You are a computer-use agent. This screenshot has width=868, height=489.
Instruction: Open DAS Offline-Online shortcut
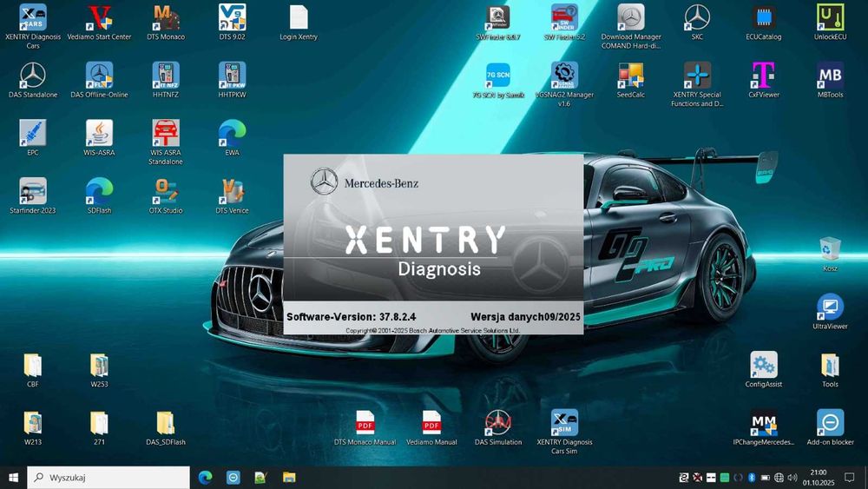pyautogui.click(x=99, y=76)
